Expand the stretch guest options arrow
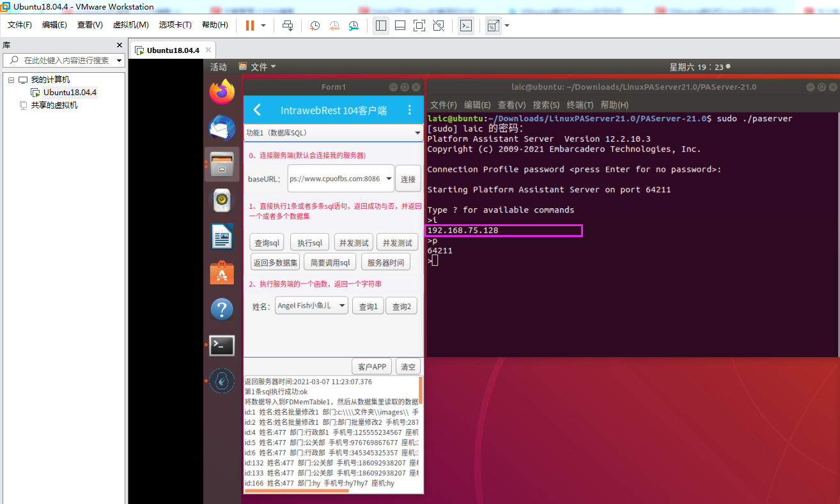The width and height of the screenshot is (840, 504). pos(507,26)
